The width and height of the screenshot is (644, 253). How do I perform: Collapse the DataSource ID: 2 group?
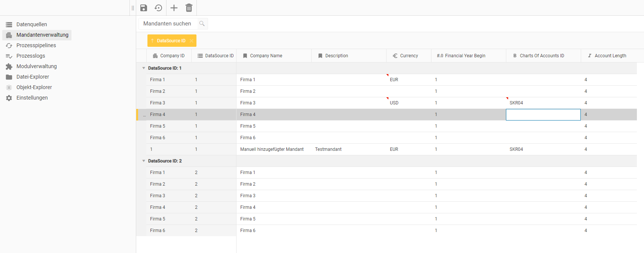144,161
